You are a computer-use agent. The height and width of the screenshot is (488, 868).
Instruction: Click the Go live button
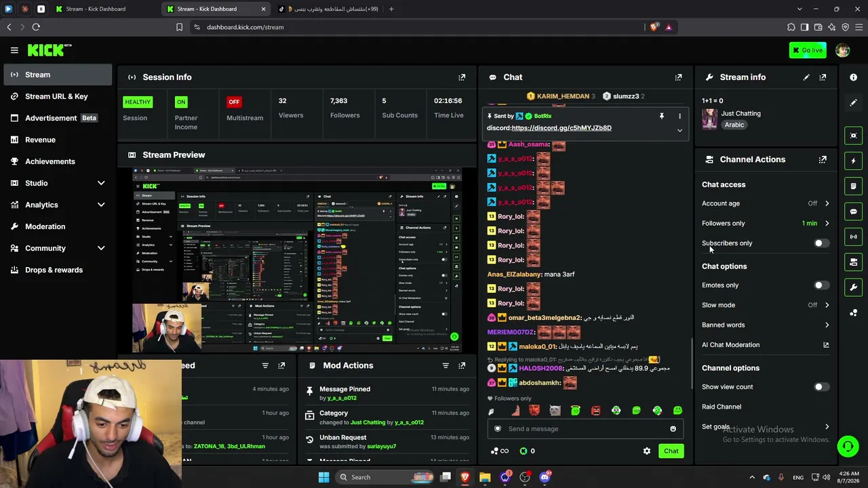(x=808, y=50)
